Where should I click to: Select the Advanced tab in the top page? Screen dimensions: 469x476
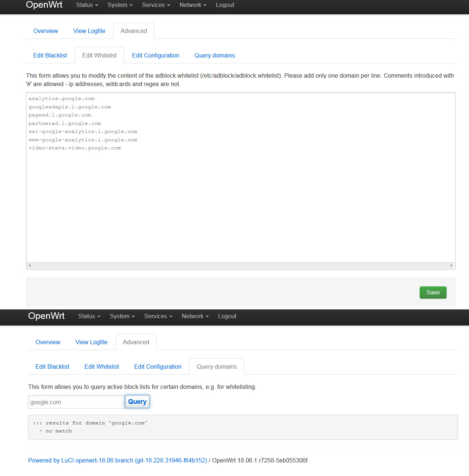pyautogui.click(x=134, y=31)
